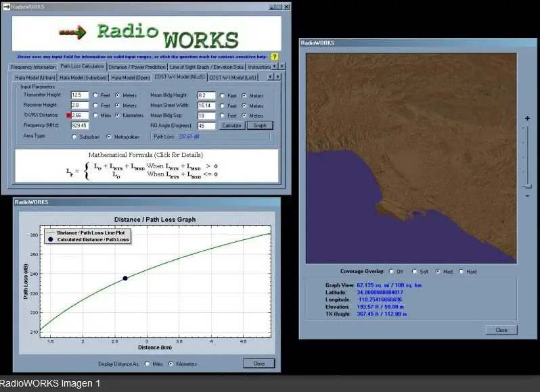Set Transmitter Height unit to Feet
The height and width of the screenshot is (392, 540).
(95, 95)
